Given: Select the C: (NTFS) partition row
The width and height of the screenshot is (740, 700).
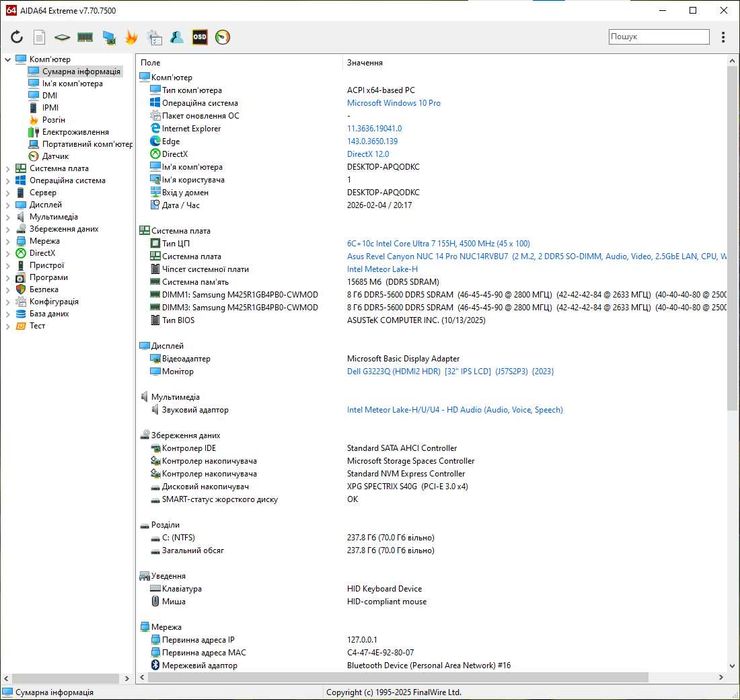Looking at the screenshot, I should pos(432,537).
